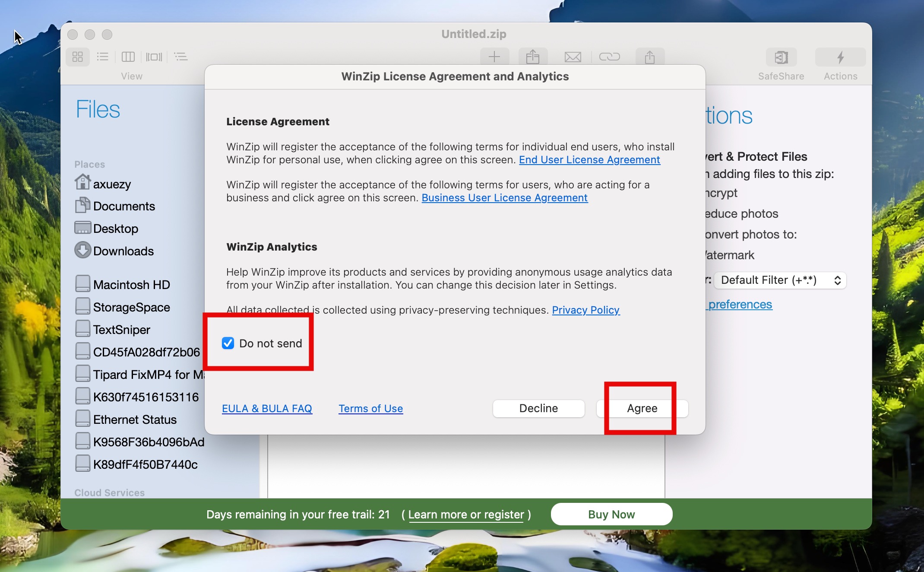Select Downloads in the Places sidebar

click(x=123, y=251)
